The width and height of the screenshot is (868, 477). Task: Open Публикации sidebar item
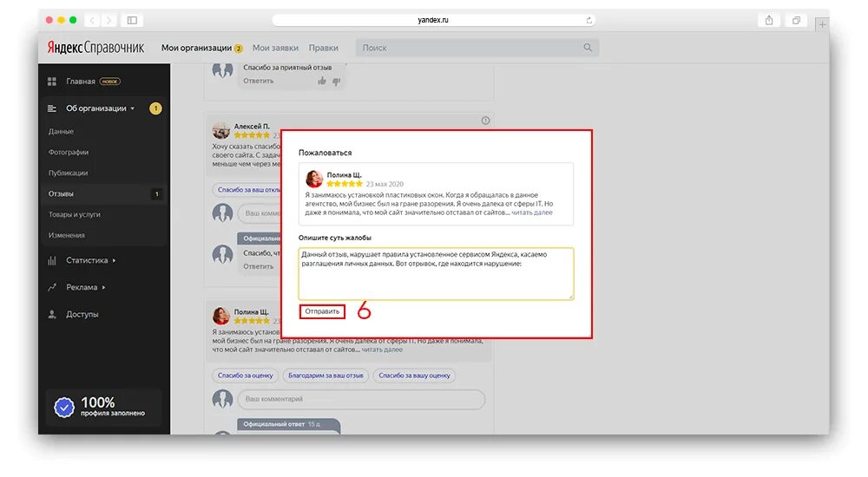[68, 173]
